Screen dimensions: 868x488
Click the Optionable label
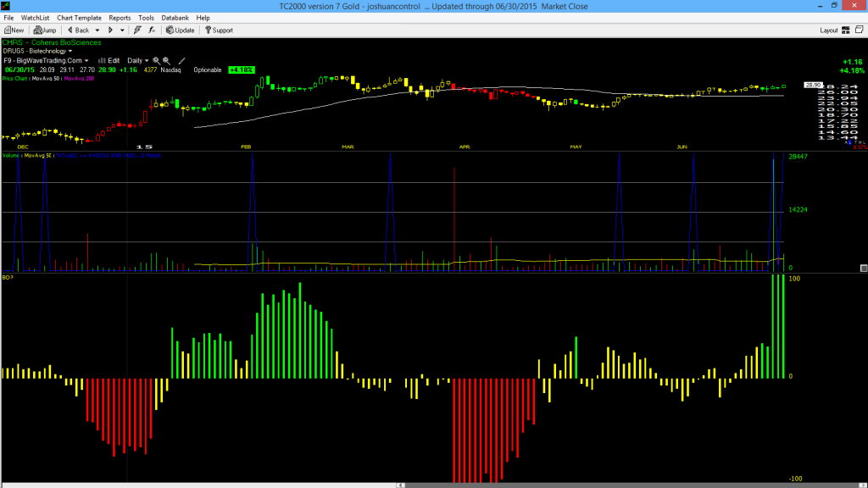pos(208,70)
